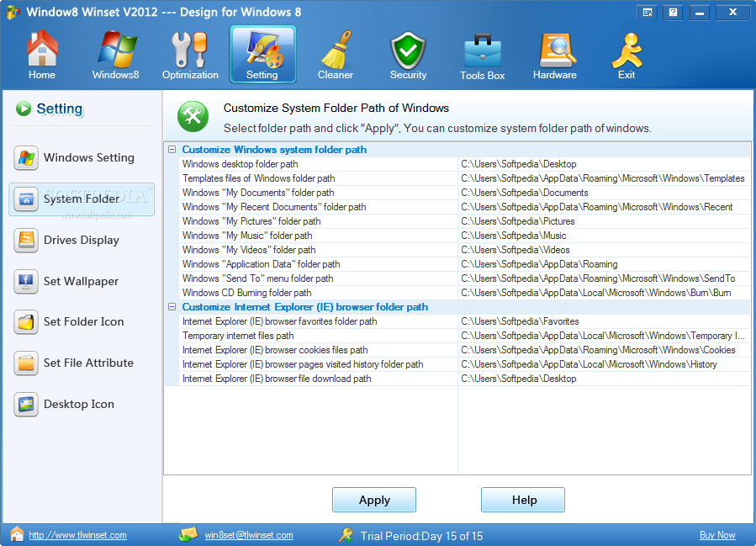Click the Apply button

(x=374, y=500)
